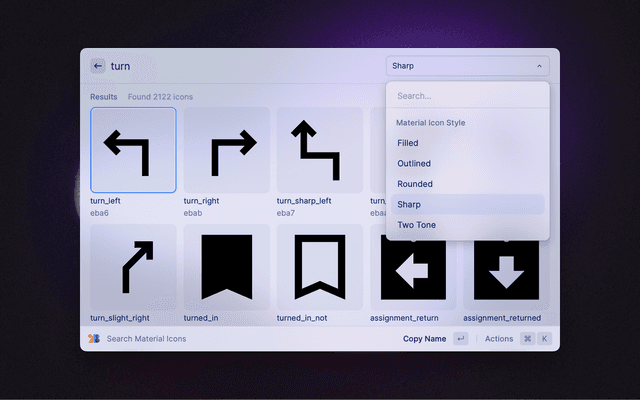Select the turn_right arrow icon
This screenshot has width=640, height=400.
tap(226, 150)
